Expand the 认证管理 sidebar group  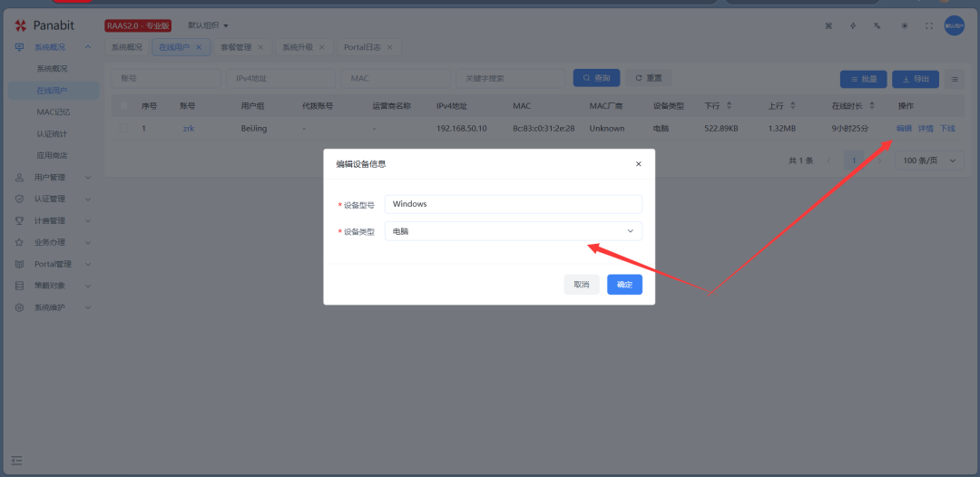pos(54,200)
